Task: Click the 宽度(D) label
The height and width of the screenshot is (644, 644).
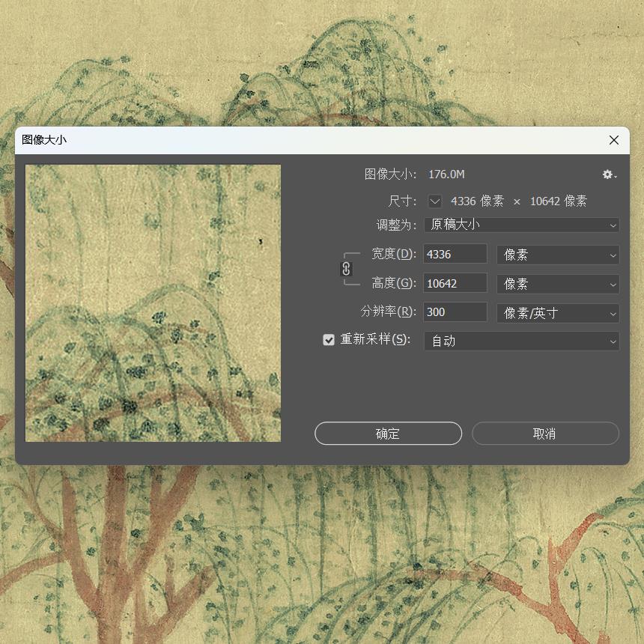Action: tap(394, 255)
